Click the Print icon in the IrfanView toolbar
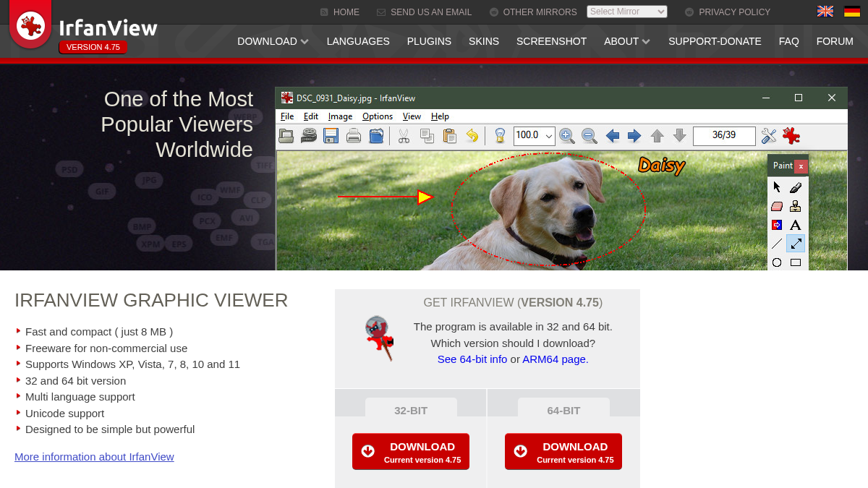Screen dimensions: 868x488 pyautogui.click(x=354, y=135)
